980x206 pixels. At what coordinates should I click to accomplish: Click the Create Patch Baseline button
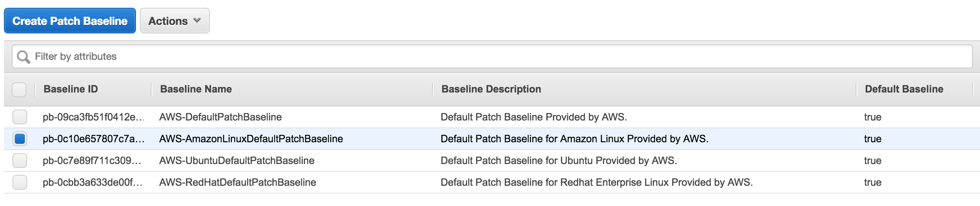pos(70,21)
